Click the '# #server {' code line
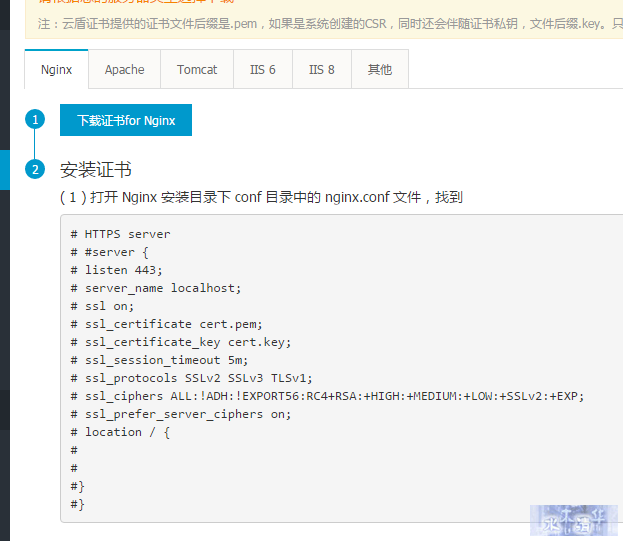 [x=109, y=252]
